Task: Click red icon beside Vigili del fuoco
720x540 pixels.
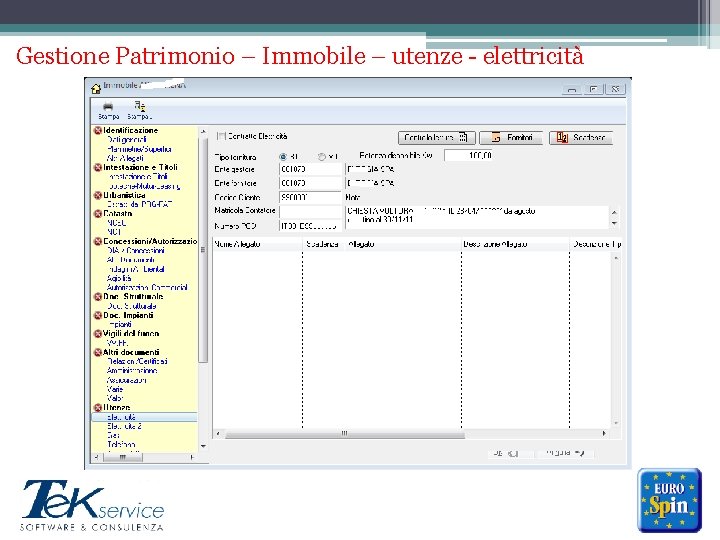Action: (x=98, y=334)
